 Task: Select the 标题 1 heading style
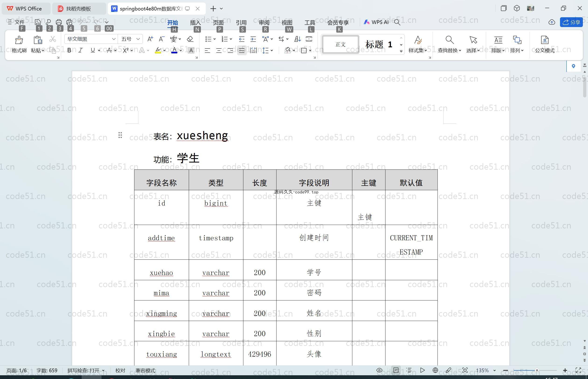379,44
